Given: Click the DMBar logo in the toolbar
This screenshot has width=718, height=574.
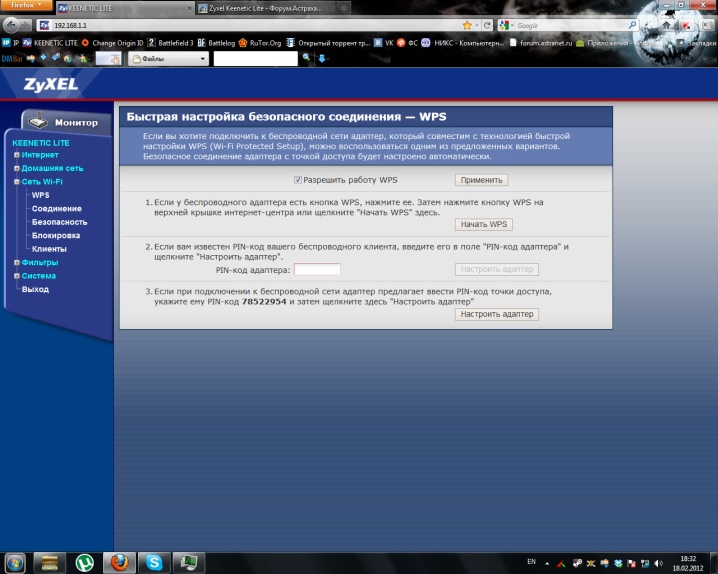Looking at the screenshot, I should [12, 59].
